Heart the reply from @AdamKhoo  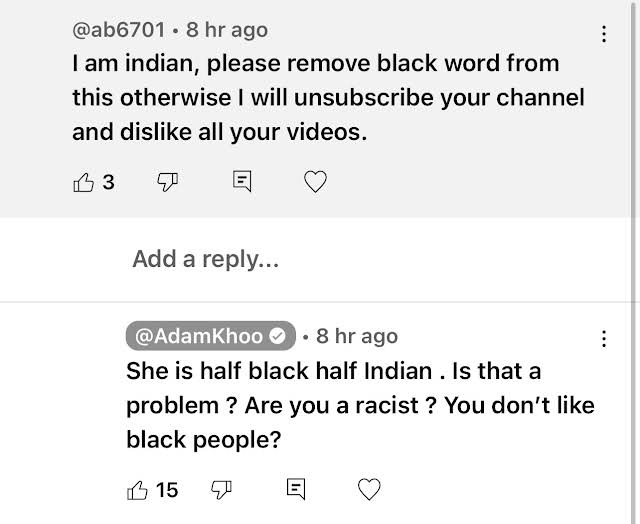(369, 489)
